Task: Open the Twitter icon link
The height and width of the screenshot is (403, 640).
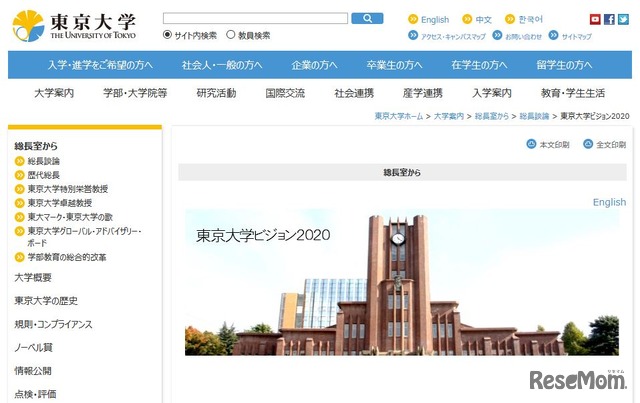Action: click(623, 19)
